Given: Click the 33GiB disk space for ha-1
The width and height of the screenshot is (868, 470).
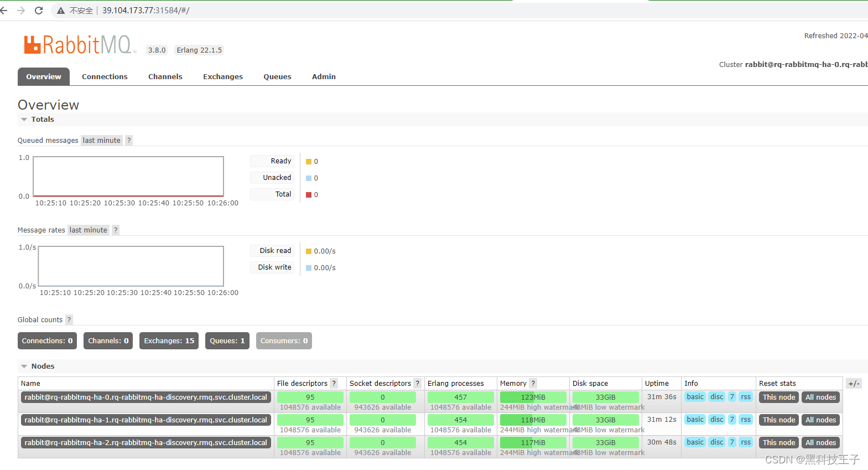Looking at the screenshot, I should click(x=606, y=420).
